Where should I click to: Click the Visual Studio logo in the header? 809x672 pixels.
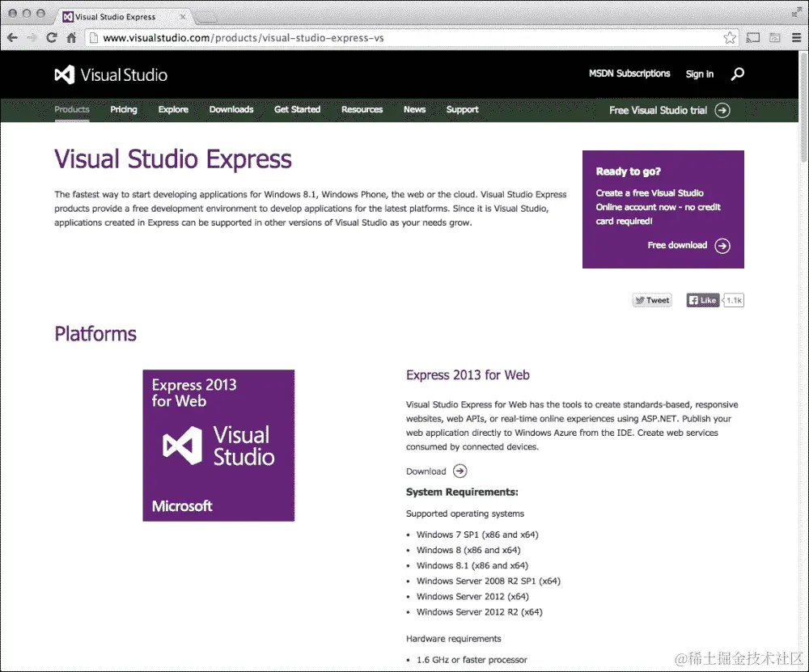tap(111, 74)
